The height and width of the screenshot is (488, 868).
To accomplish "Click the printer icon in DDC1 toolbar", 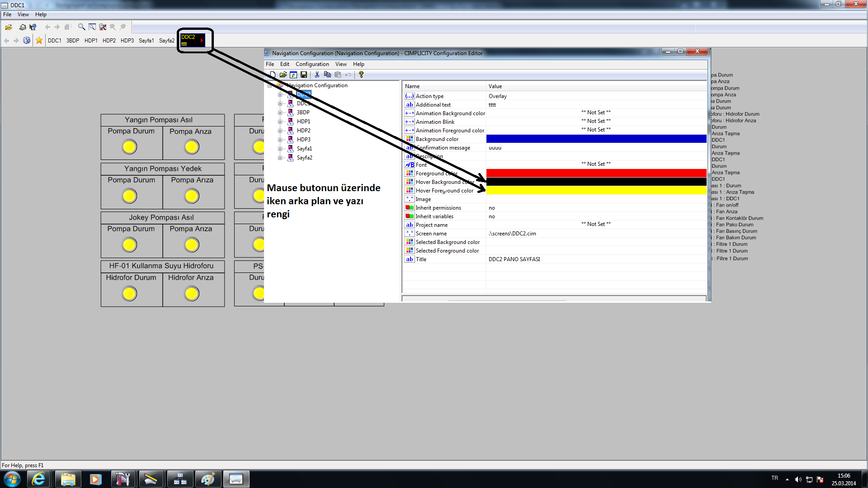I will (x=22, y=27).
